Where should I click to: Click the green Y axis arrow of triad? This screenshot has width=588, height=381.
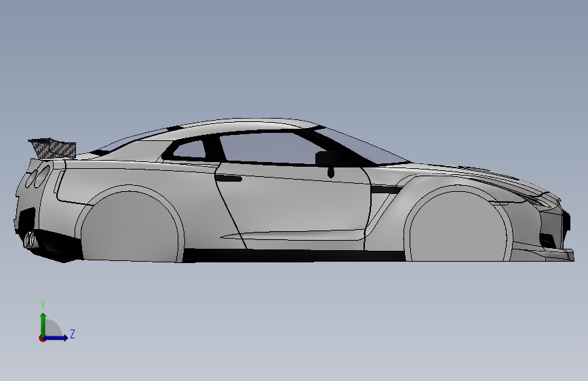(x=43, y=324)
